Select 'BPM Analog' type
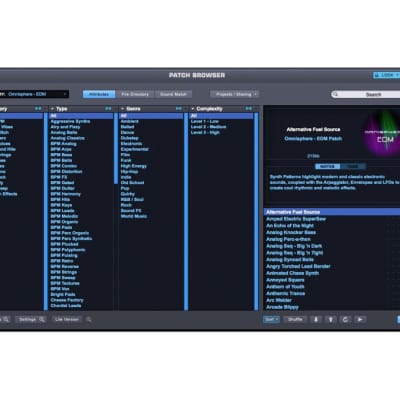 click(x=63, y=144)
